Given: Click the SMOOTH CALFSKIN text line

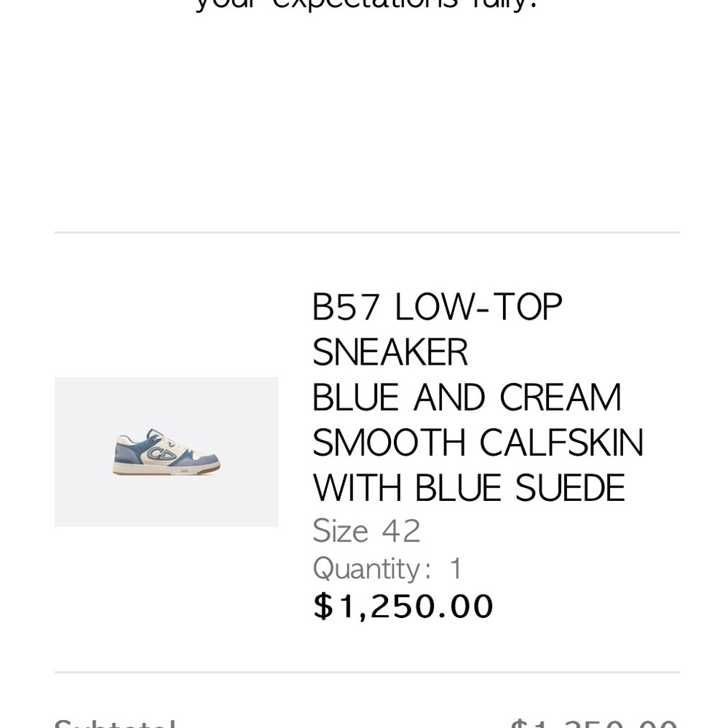Looking at the screenshot, I should point(478,443).
